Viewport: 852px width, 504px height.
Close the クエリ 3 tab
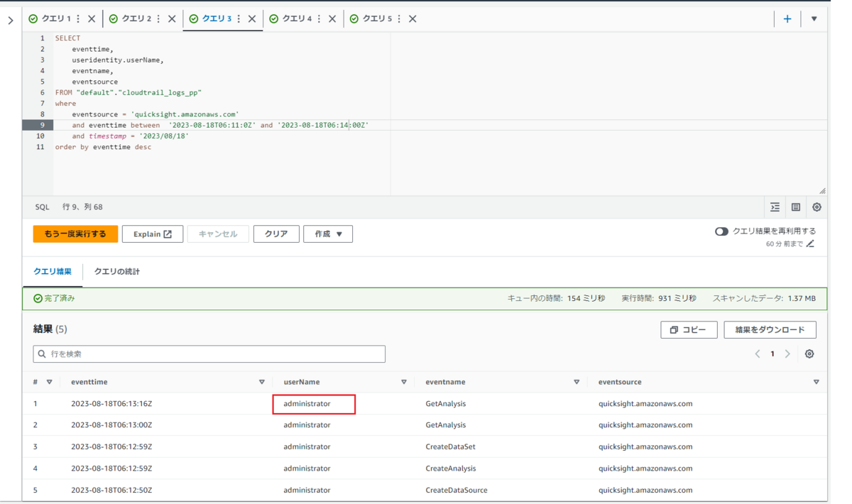pyautogui.click(x=252, y=19)
